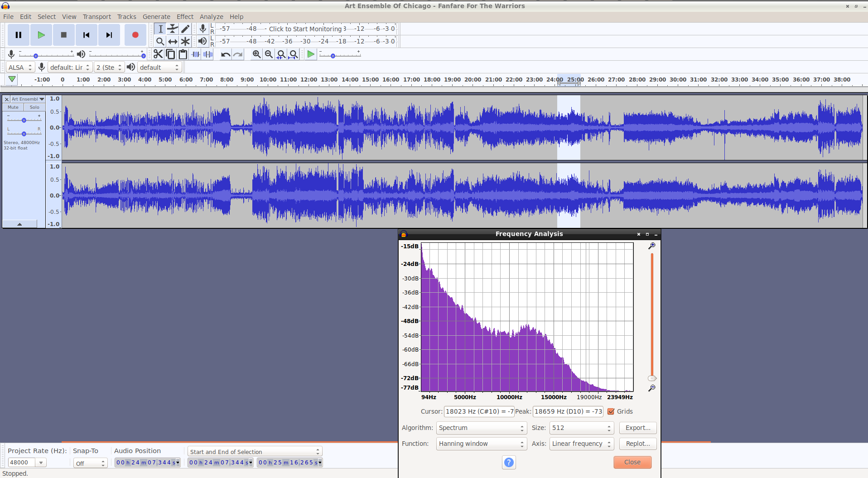Adjust the recording volume slider
This screenshot has width=868, height=478.
pos(46,55)
